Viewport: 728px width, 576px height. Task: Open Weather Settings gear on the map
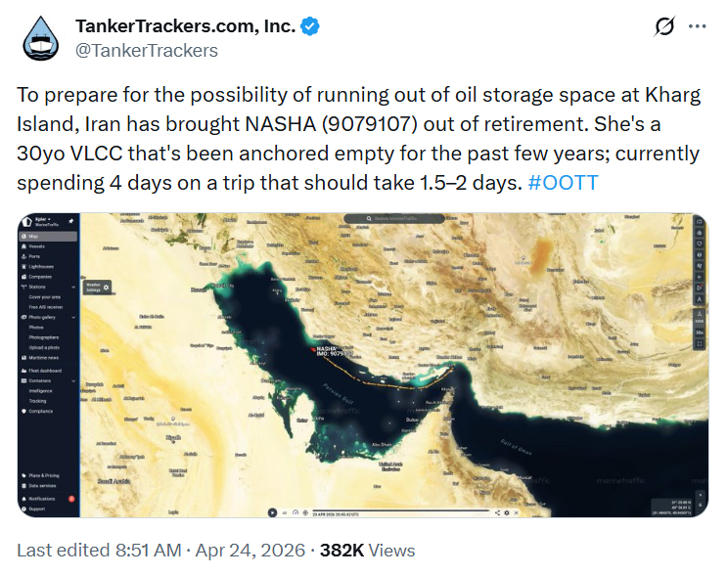coord(106,288)
